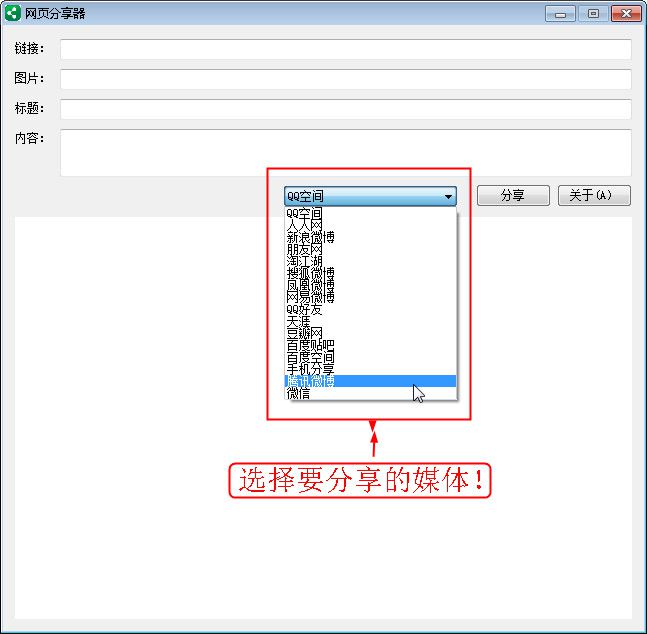This screenshot has width=647, height=634.
Task: Focus the 图片 input field
Action: click(346, 79)
